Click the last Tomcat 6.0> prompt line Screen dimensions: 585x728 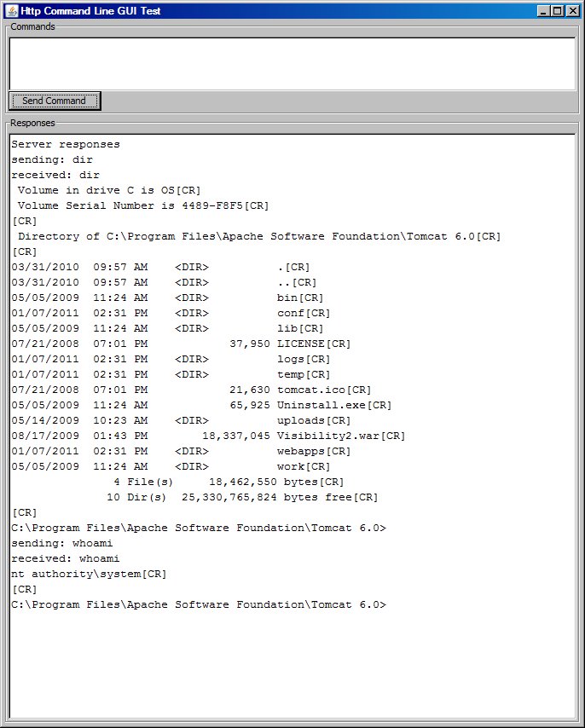point(198,604)
